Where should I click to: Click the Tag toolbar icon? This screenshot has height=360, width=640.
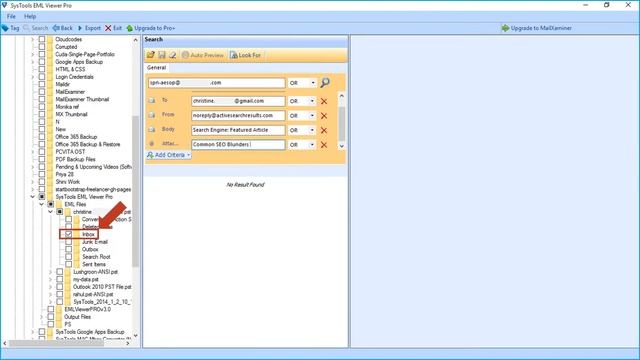[x=5, y=28]
